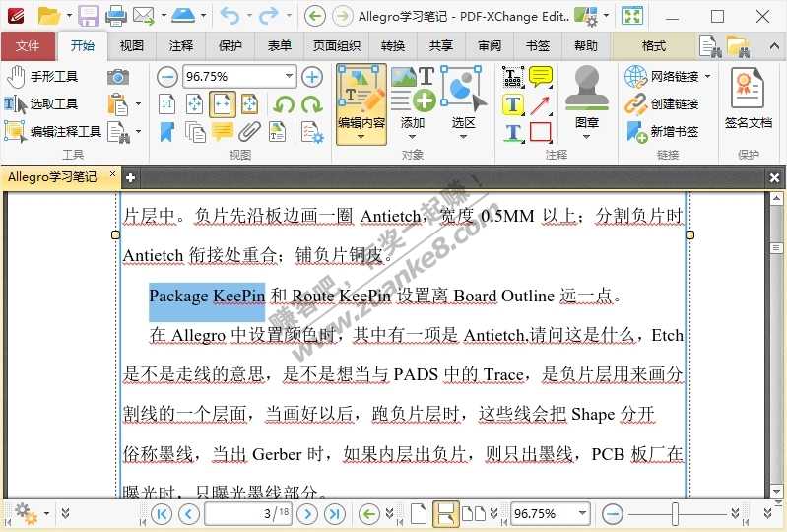The height and width of the screenshot is (532, 787).
Task: Click the 编辑内容 edit content button
Action: pyautogui.click(x=361, y=103)
